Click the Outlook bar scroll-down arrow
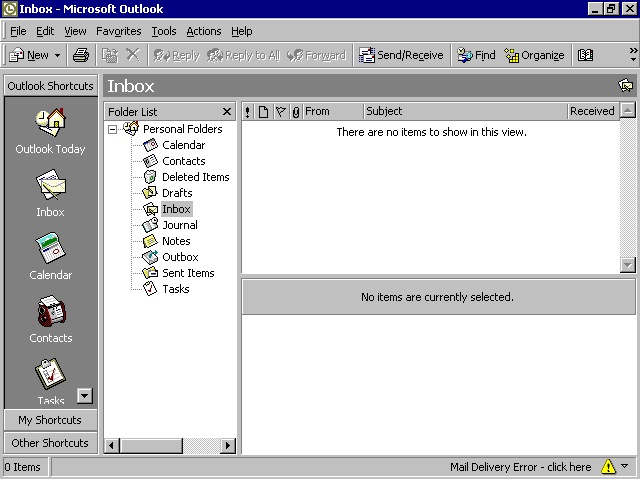The image size is (640, 480). point(85,396)
